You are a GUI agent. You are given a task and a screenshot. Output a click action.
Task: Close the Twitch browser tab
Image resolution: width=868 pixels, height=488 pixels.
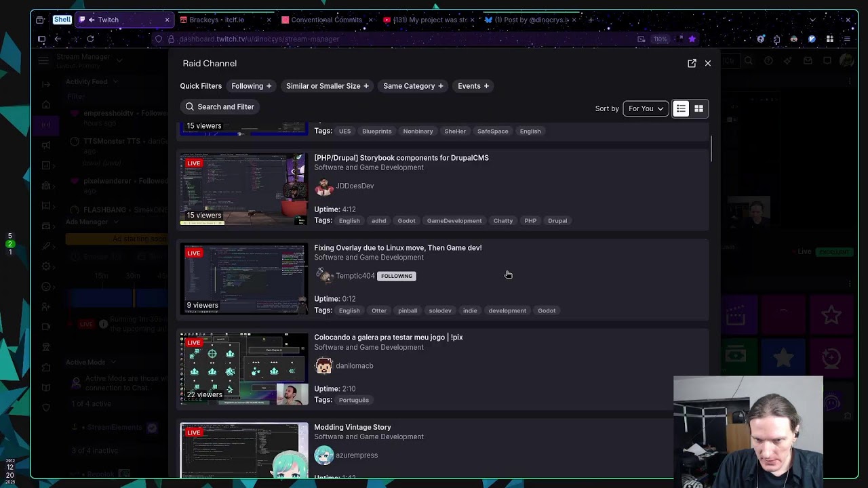coord(167,20)
